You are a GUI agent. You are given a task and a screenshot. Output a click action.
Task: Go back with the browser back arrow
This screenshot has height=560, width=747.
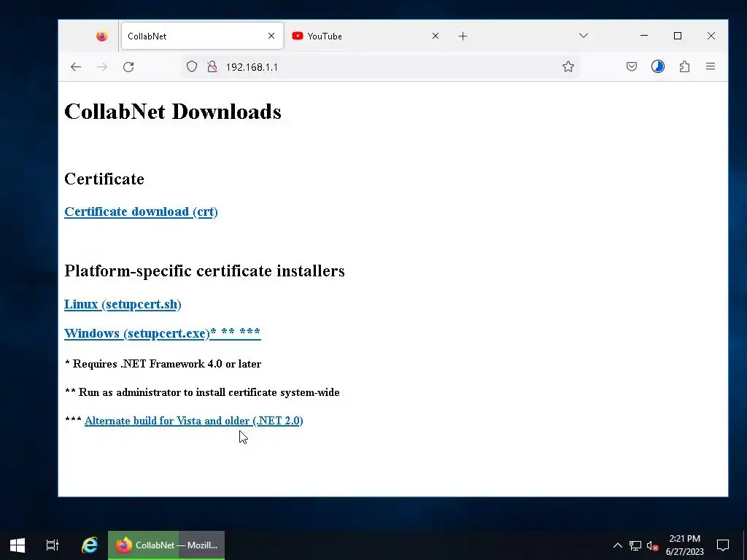76,67
